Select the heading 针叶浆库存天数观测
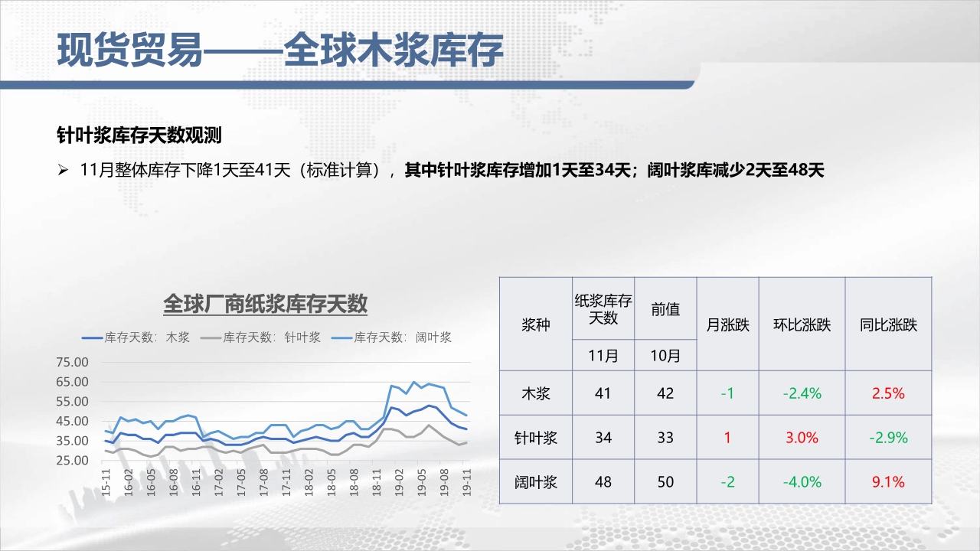The height and width of the screenshot is (551, 980). pyautogui.click(x=139, y=136)
